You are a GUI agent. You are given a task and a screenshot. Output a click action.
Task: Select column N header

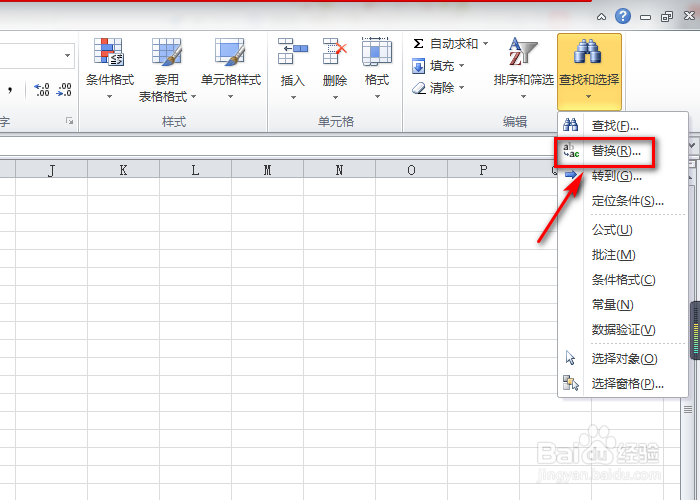point(339,170)
